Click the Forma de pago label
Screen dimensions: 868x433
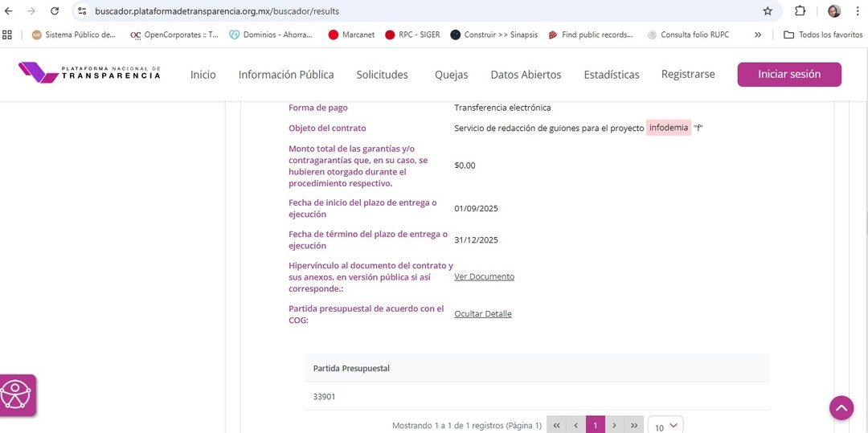(318, 108)
